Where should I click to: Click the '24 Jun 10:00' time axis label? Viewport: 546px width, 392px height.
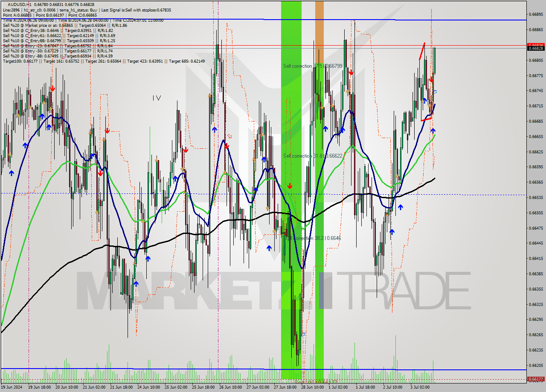click(x=148, y=387)
